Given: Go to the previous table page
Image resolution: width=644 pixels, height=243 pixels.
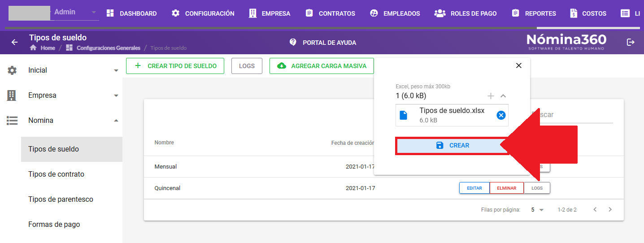Looking at the screenshot, I should tap(595, 209).
